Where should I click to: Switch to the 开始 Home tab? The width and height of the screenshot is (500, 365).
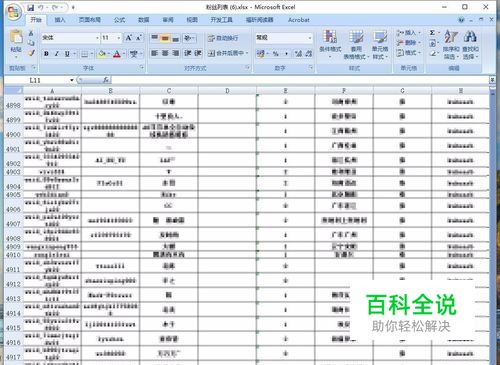coord(36,20)
